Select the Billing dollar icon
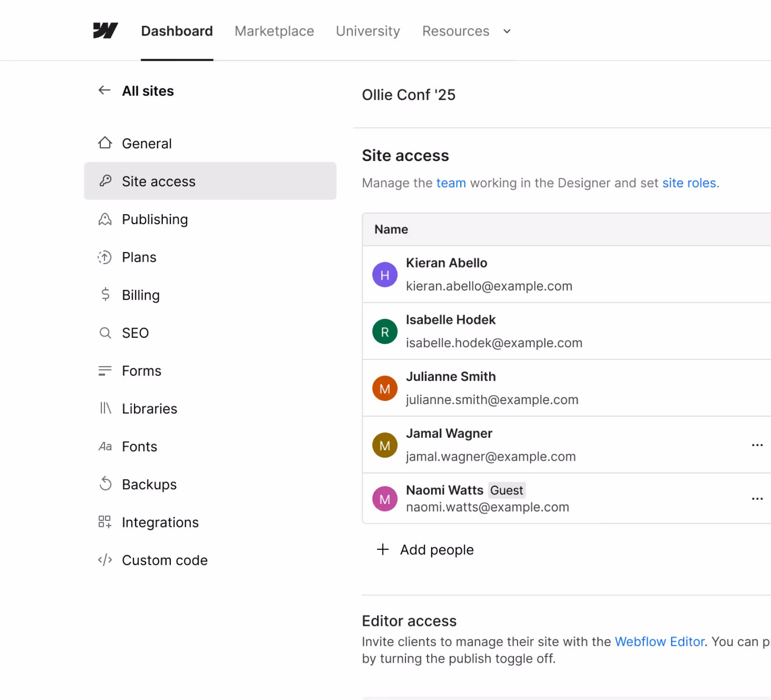Image resolution: width=771 pixels, height=700 pixels. click(105, 295)
